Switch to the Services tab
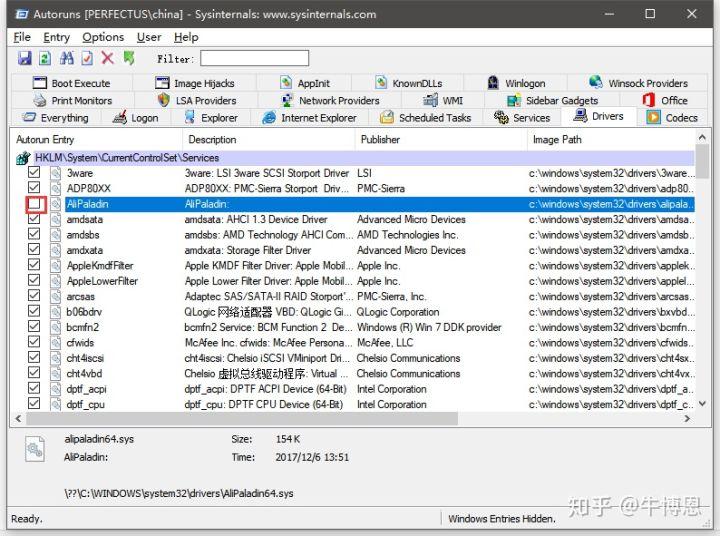The image size is (720, 536). pos(522,118)
